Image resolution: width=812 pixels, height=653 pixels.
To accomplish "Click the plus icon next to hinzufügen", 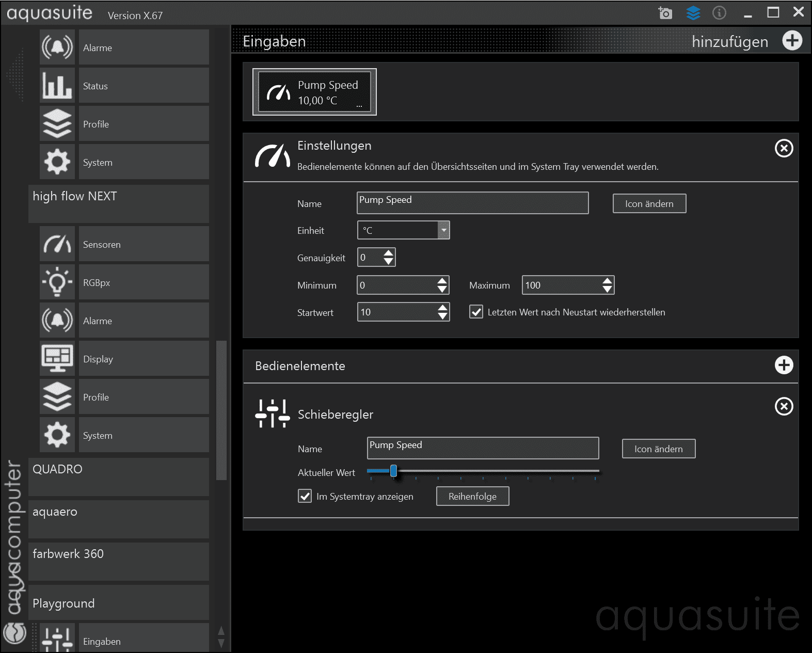I will tap(792, 41).
